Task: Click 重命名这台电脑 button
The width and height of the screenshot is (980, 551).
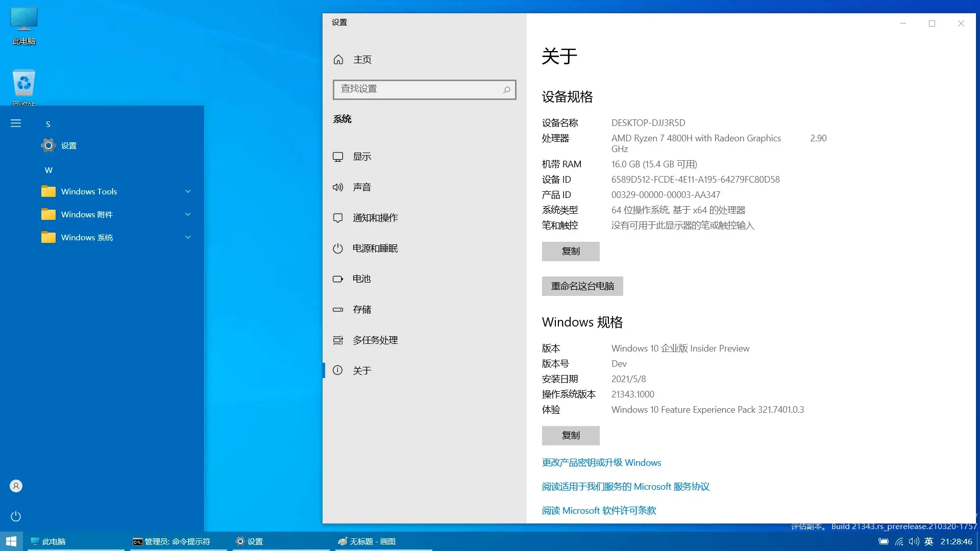Action: pyautogui.click(x=582, y=286)
